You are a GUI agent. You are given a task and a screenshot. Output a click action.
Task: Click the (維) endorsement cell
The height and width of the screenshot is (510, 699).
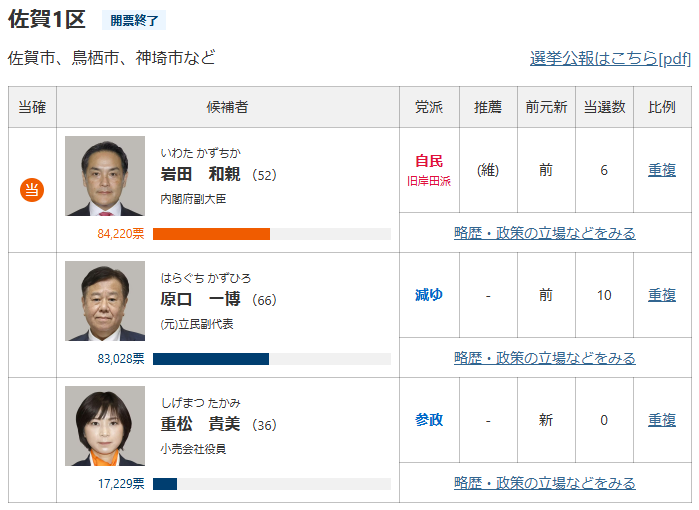click(x=488, y=170)
